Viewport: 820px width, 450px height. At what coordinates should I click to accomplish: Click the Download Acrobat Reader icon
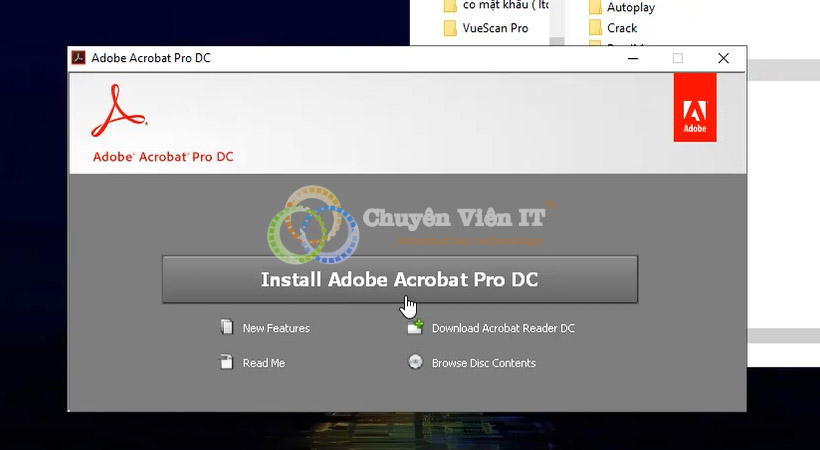[415, 327]
